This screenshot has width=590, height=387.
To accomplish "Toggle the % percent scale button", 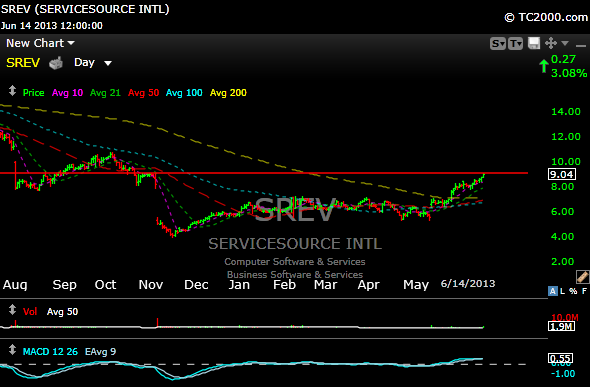I will (x=573, y=291).
